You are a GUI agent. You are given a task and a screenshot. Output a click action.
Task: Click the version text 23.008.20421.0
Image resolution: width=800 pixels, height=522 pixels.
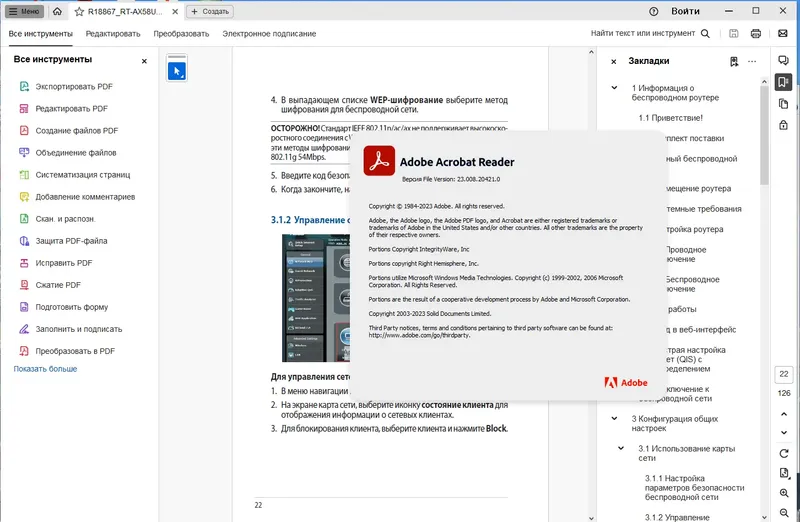pyautogui.click(x=479, y=179)
